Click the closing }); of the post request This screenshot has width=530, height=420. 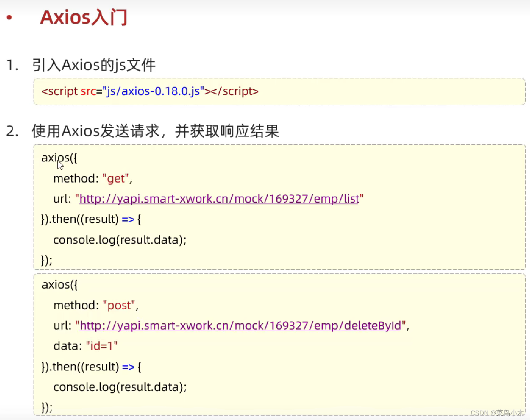tap(46, 407)
